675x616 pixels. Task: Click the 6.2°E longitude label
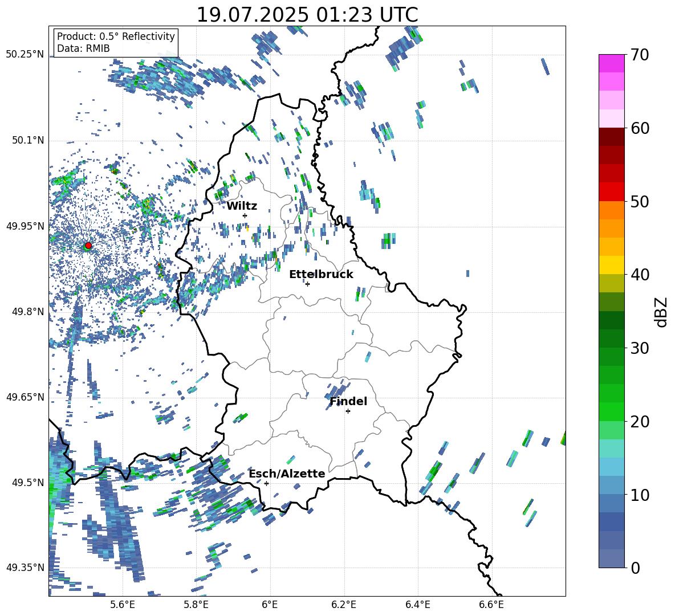[x=344, y=605]
